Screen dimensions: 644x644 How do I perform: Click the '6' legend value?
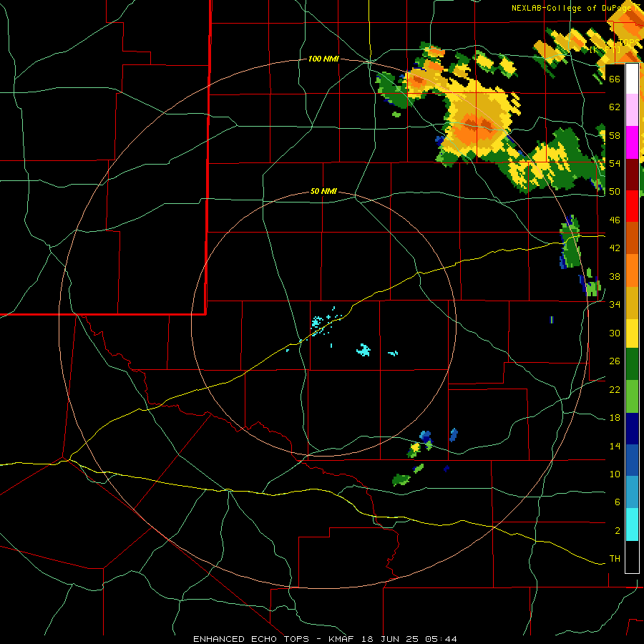click(x=618, y=502)
